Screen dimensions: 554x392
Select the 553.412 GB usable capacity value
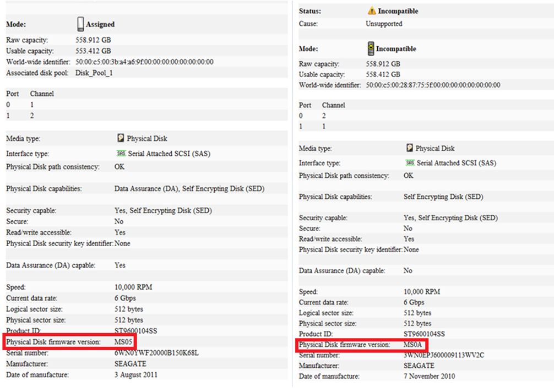[93, 51]
